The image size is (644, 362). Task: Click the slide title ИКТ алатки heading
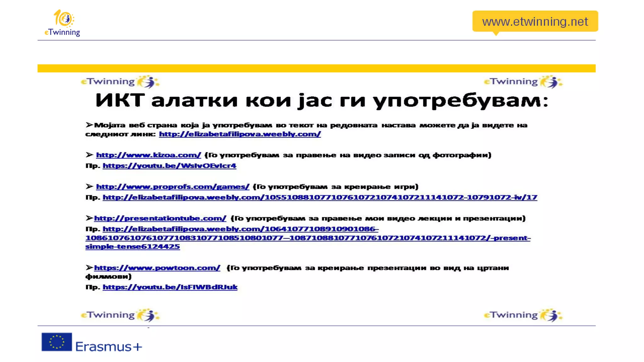322,101
